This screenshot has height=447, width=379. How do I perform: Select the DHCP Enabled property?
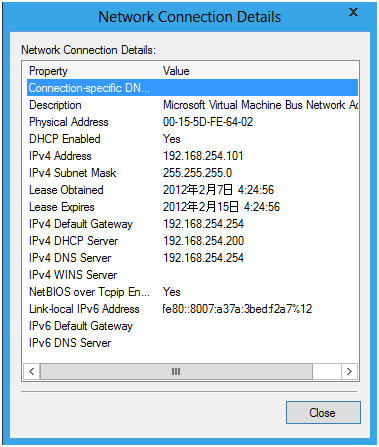pos(65,139)
